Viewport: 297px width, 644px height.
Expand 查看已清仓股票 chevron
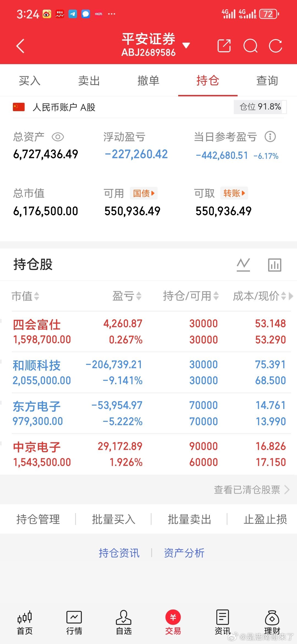coord(287,490)
